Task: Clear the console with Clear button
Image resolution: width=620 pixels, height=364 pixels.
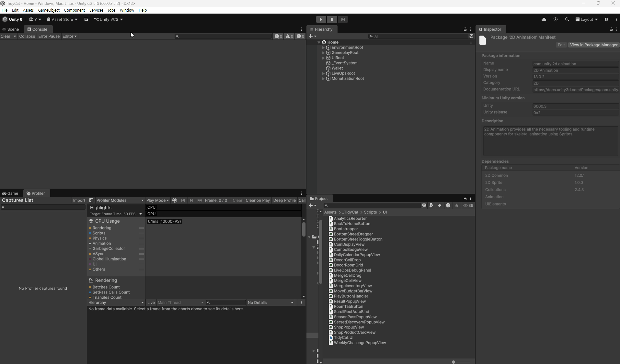Action: (6, 36)
